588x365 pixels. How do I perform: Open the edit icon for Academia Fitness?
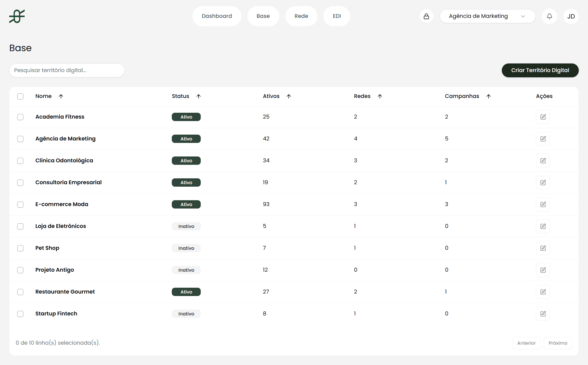[x=543, y=117]
